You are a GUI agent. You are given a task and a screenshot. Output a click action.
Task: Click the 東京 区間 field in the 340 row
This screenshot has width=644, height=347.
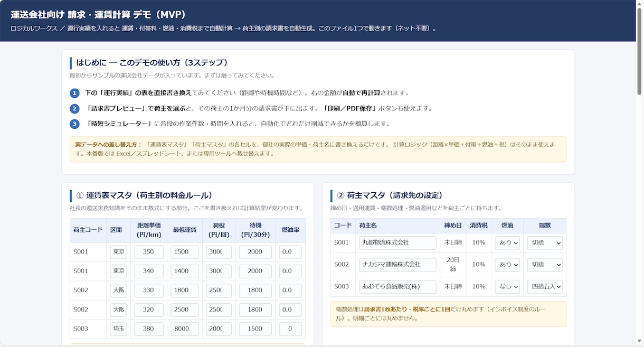119,271
